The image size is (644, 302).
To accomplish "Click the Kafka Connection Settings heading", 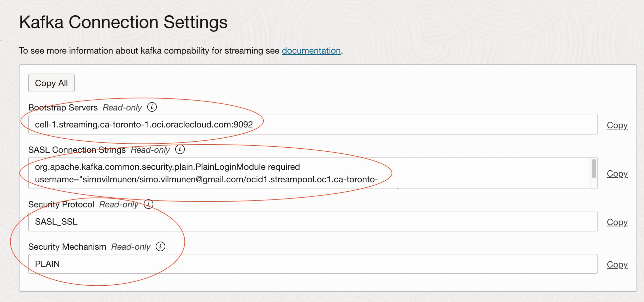I will [x=123, y=22].
